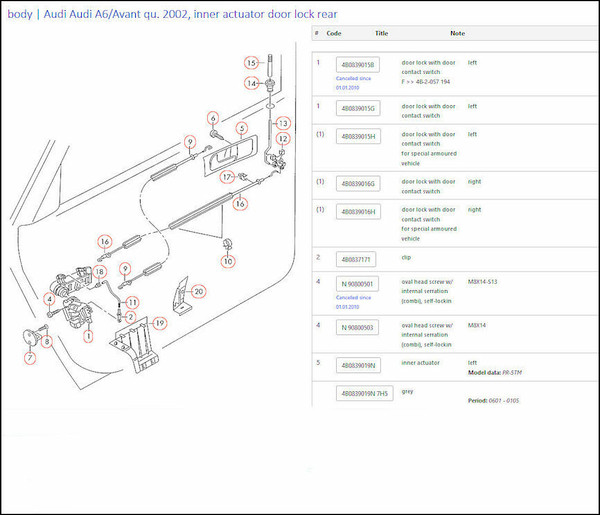Click part number N 90800503
The image size is (600, 515).
[x=359, y=328]
